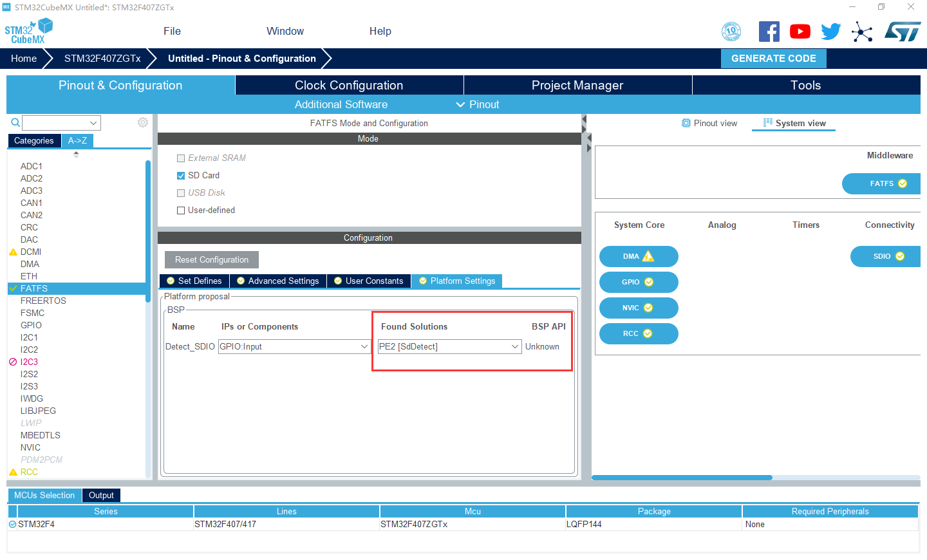927x560 pixels.
Task: Switch to A->Z sorting tab
Action: coord(77,140)
